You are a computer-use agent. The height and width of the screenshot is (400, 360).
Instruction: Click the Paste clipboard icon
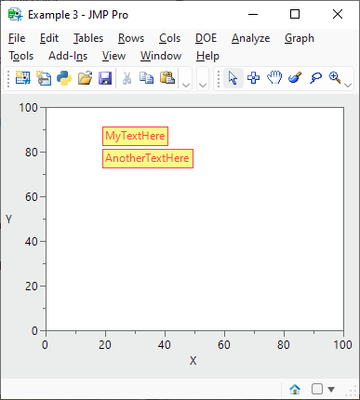pos(167,78)
